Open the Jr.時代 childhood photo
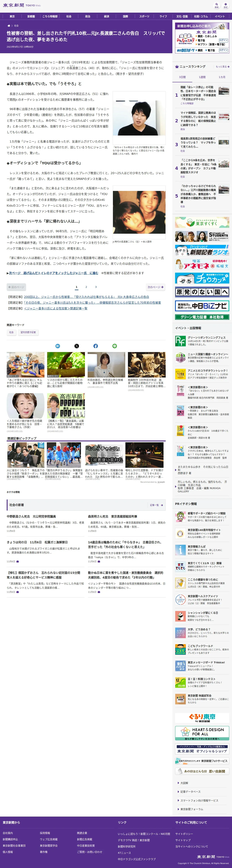This screenshot has width=232, height=868. pos(139,212)
